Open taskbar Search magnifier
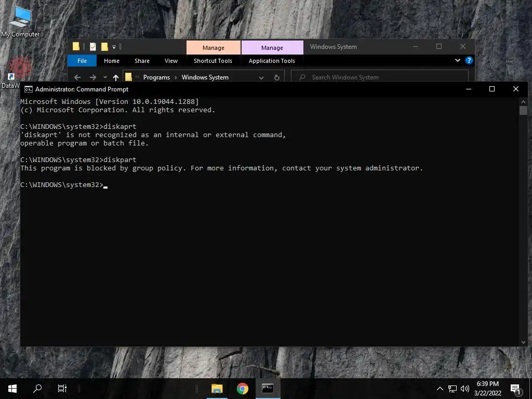532x399 pixels. pos(37,389)
